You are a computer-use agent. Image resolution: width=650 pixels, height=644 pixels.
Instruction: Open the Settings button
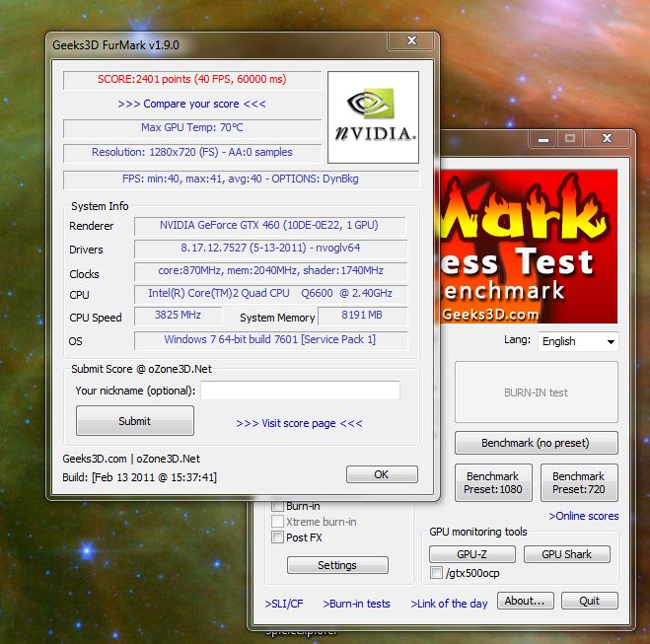337,565
